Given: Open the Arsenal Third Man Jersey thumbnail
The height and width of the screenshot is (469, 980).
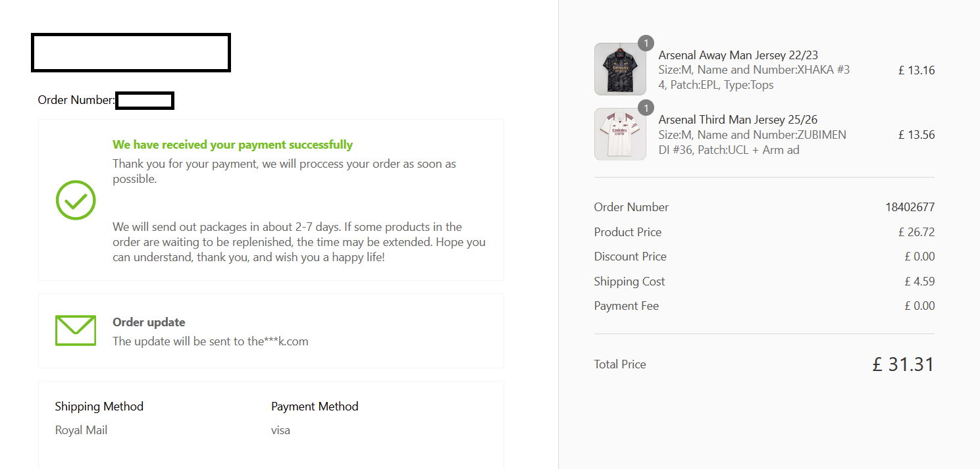Looking at the screenshot, I should [620, 134].
